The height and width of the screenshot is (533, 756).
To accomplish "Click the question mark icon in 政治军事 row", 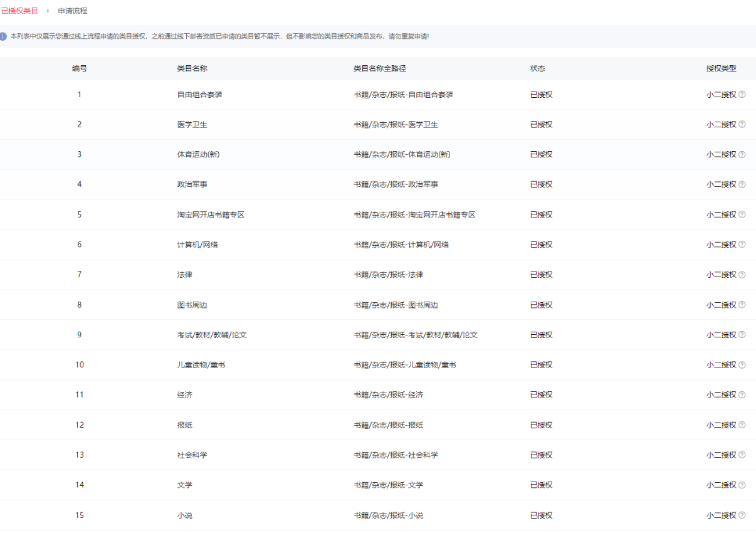I will 742,184.
